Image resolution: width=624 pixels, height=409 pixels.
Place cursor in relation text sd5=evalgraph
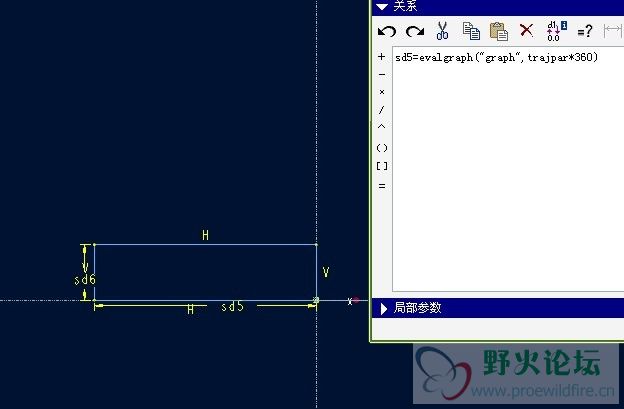pyautogui.click(x=496, y=58)
